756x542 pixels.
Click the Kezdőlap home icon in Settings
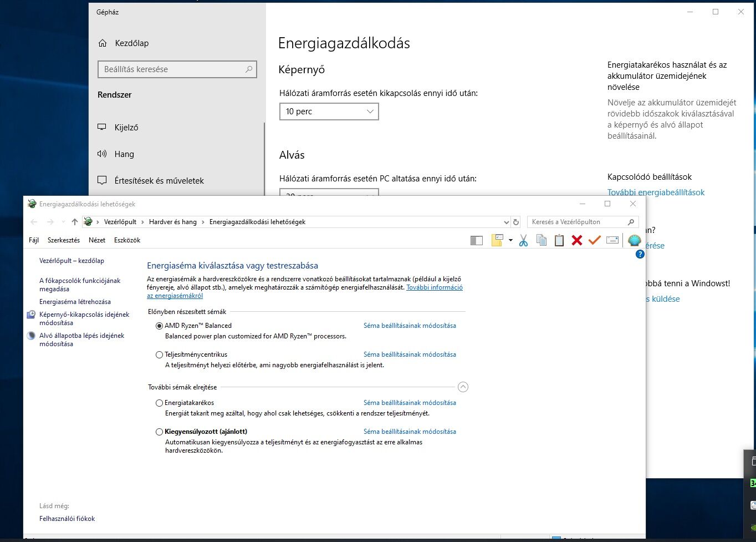(102, 43)
